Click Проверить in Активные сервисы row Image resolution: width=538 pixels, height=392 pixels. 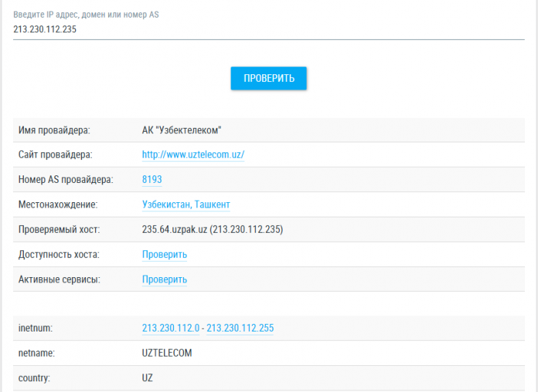[x=164, y=279]
